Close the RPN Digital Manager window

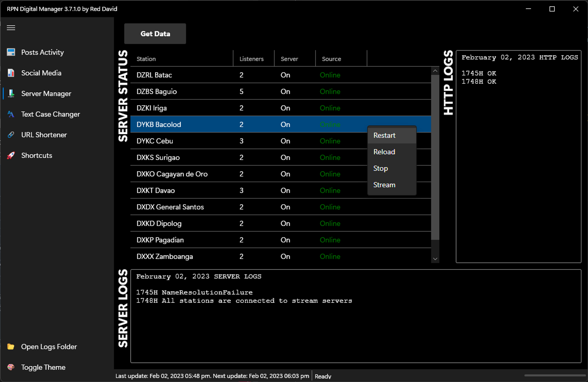(576, 9)
